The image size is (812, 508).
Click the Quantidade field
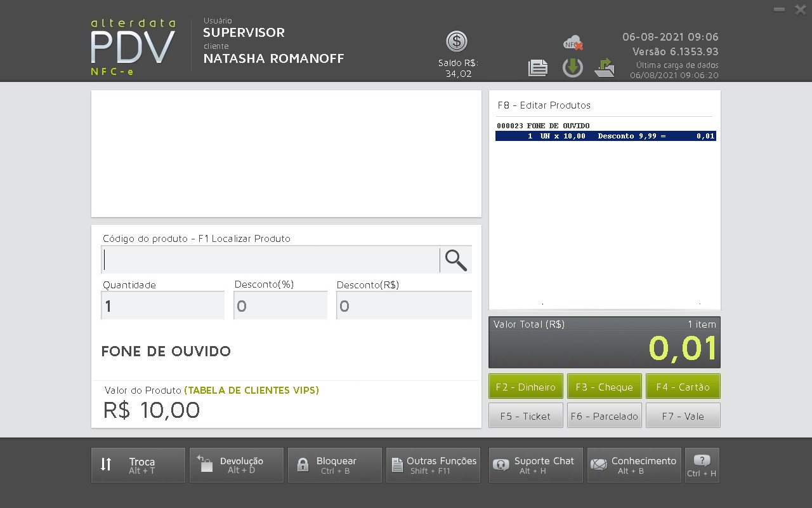tap(163, 305)
